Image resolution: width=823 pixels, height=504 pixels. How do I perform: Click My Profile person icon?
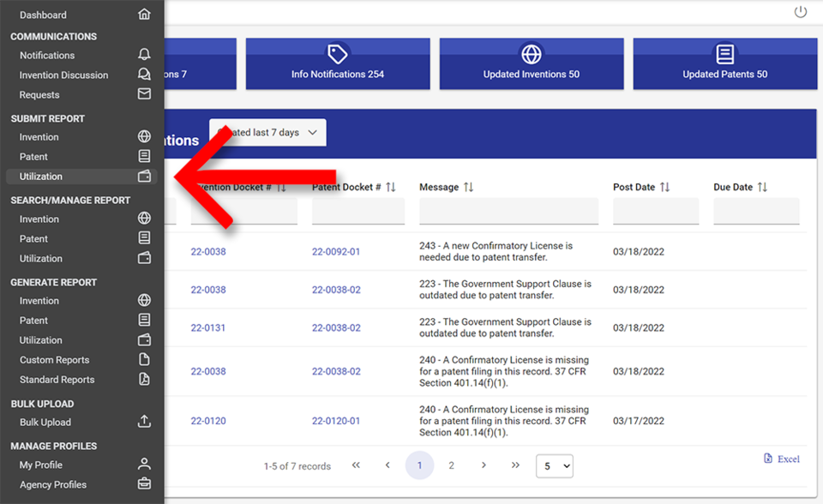[x=144, y=465]
